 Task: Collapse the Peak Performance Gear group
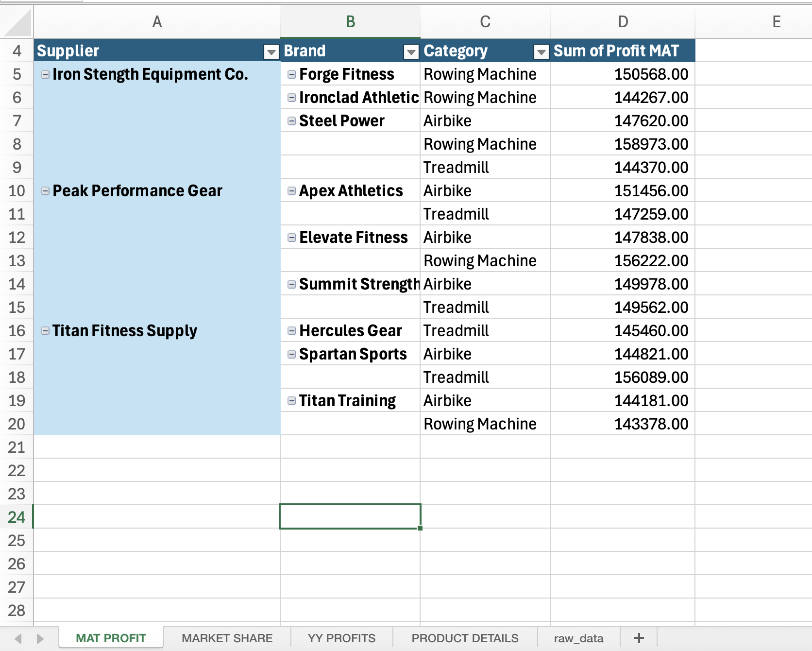point(45,190)
